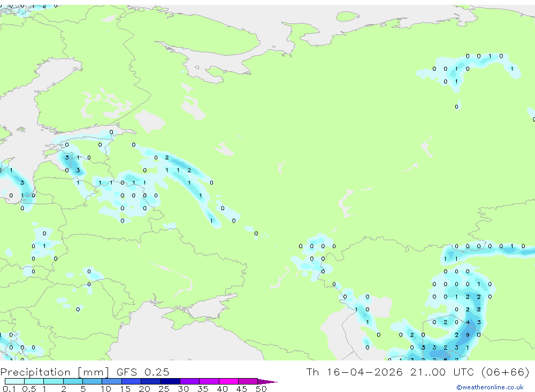The width and height of the screenshot is (535, 392).
Task: Click the 0.5–1 mm legend color swatch
Action: [x=34, y=381]
